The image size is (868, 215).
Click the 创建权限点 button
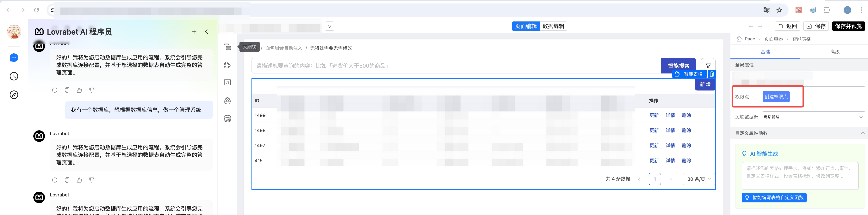pyautogui.click(x=776, y=96)
